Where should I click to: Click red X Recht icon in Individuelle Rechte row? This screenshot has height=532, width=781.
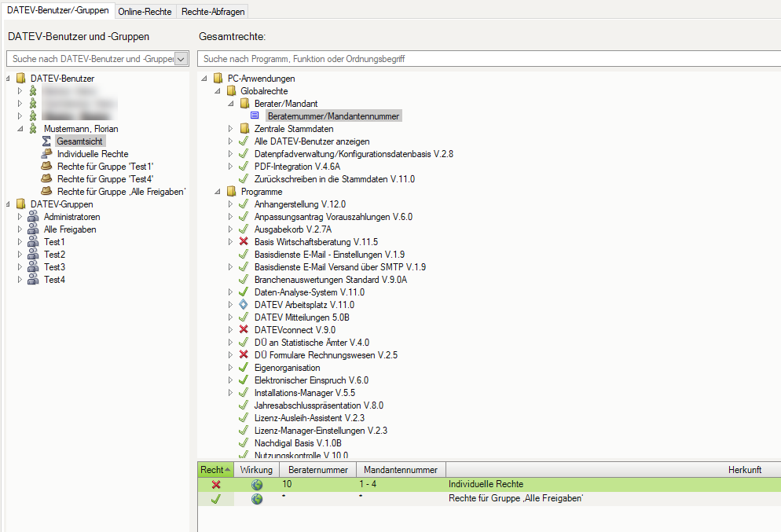coord(216,485)
